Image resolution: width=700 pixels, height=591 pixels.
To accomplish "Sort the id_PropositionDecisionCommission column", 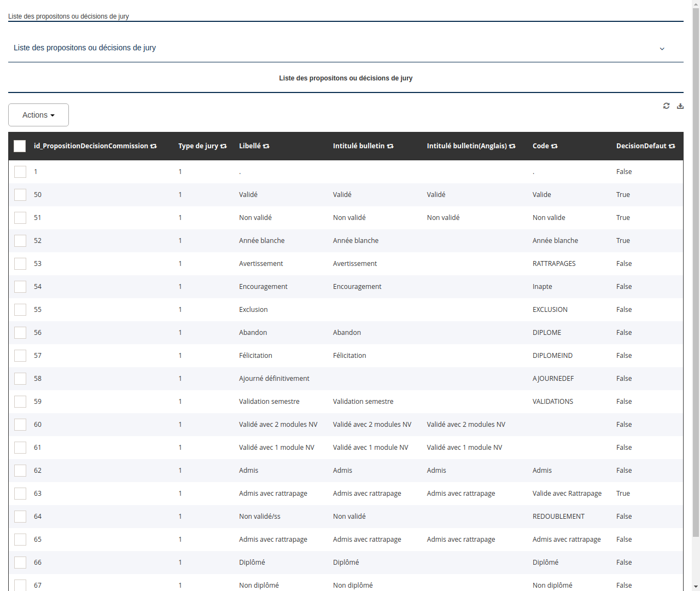I will [x=154, y=146].
